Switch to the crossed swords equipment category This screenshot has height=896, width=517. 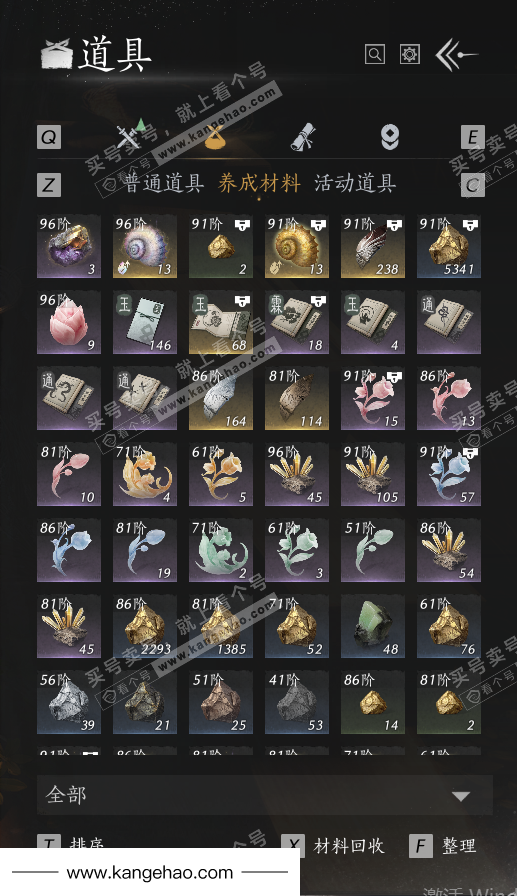pyautogui.click(x=131, y=135)
